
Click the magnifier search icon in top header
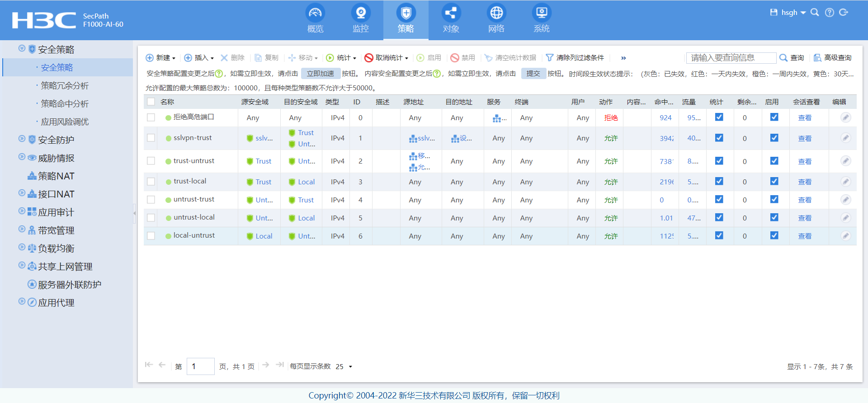[x=815, y=13]
